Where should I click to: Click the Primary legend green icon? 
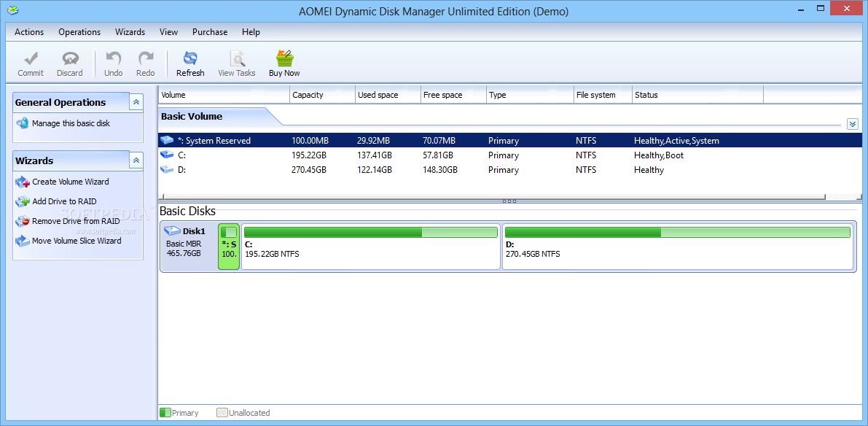click(x=165, y=413)
